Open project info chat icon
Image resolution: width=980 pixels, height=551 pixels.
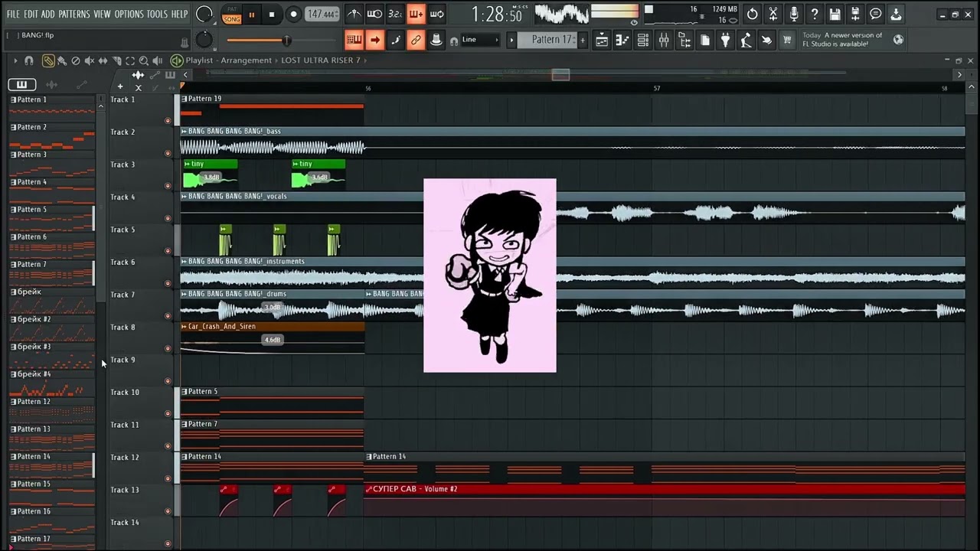click(x=876, y=14)
